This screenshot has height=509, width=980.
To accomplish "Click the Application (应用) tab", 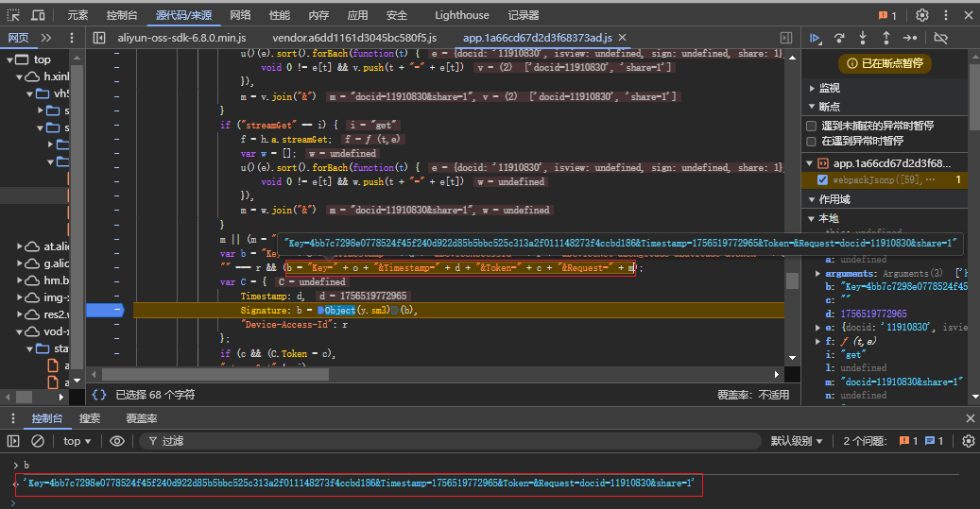I will coord(357,15).
